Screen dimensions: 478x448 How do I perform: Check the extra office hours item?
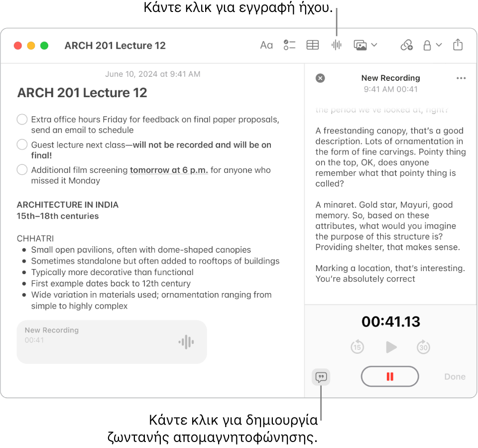pos(22,119)
